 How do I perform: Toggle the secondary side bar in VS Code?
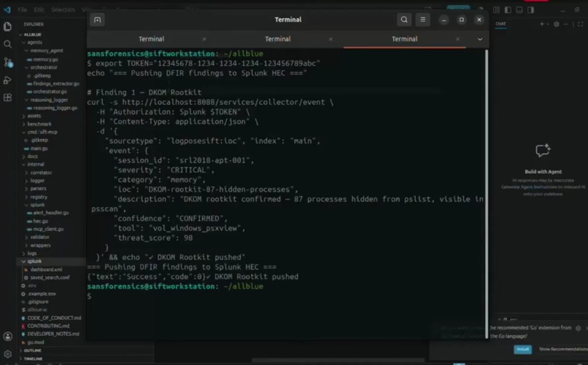click(x=530, y=10)
